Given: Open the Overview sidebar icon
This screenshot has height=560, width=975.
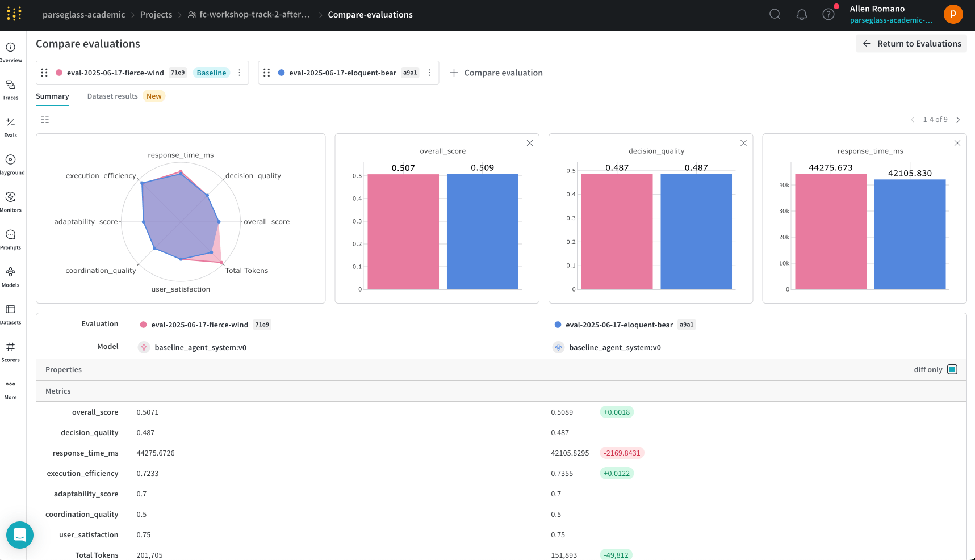Looking at the screenshot, I should pyautogui.click(x=10, y=52).
